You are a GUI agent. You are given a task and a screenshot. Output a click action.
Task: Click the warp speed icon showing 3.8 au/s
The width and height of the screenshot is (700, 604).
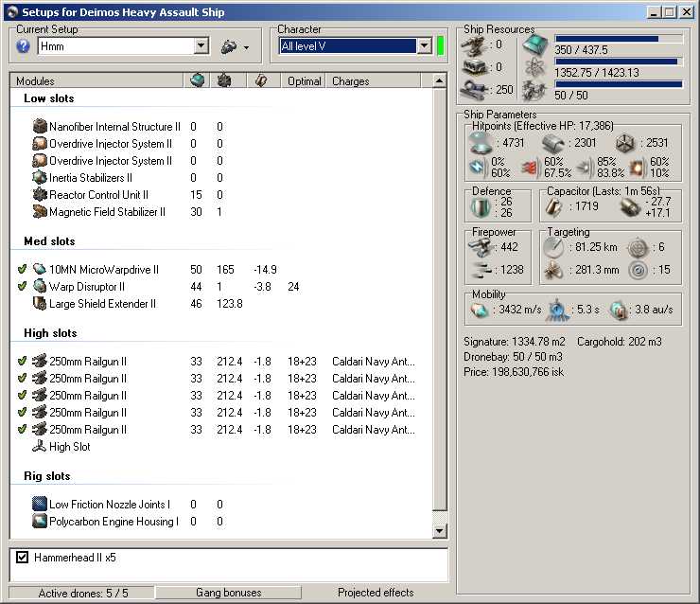619,310
